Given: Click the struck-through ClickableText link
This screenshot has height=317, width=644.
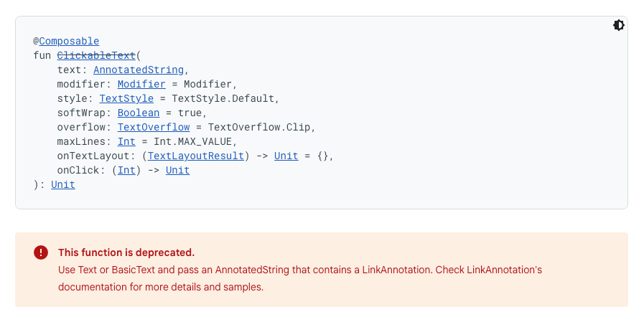Looking at the screenshot, I should tap(96, 55).
